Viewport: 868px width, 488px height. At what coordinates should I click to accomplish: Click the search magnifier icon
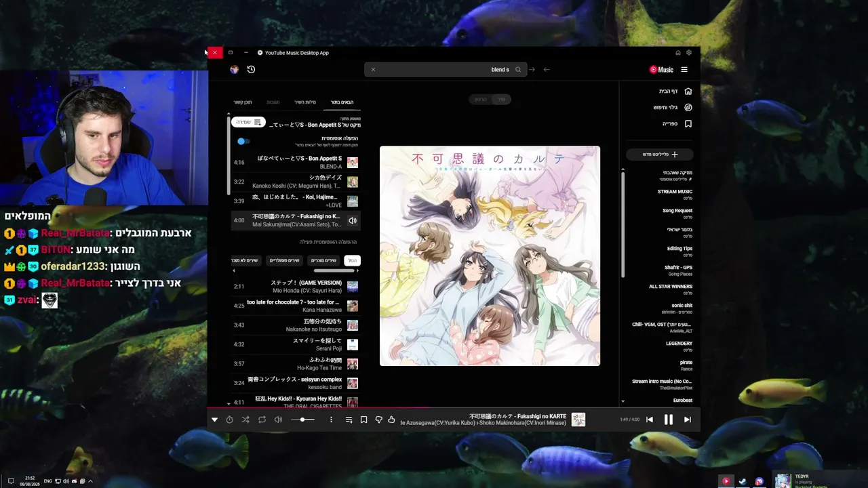point(518,69)
